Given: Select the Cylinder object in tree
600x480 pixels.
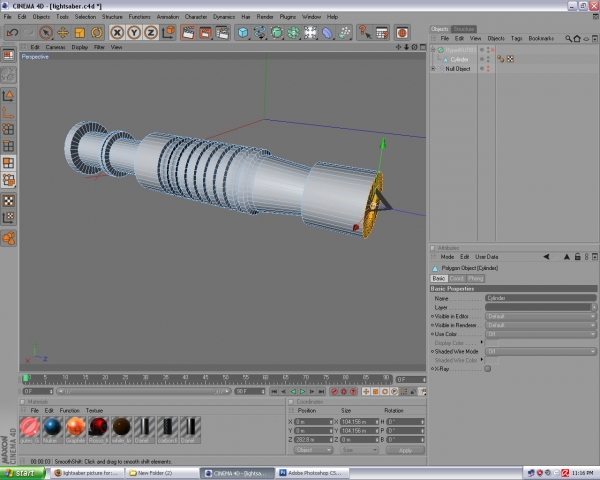Looking at the screenshot, I should pyautogui.click(x=459, y=59).
